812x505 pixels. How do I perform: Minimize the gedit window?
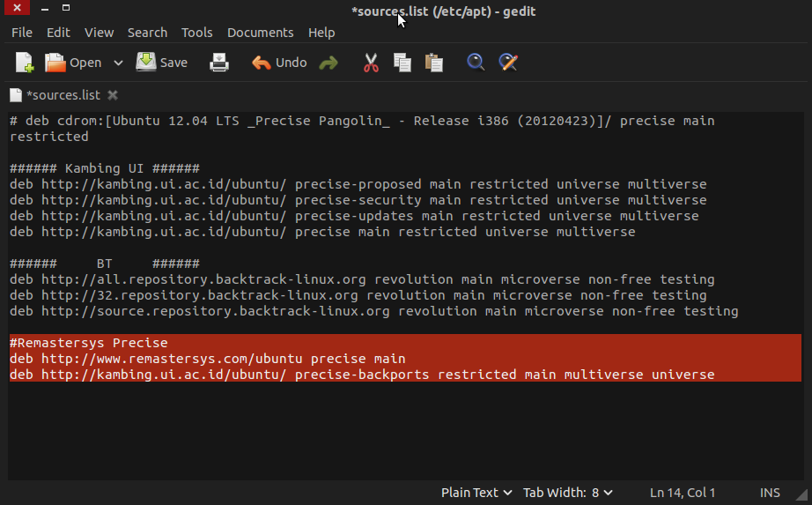tap(45, 8)
